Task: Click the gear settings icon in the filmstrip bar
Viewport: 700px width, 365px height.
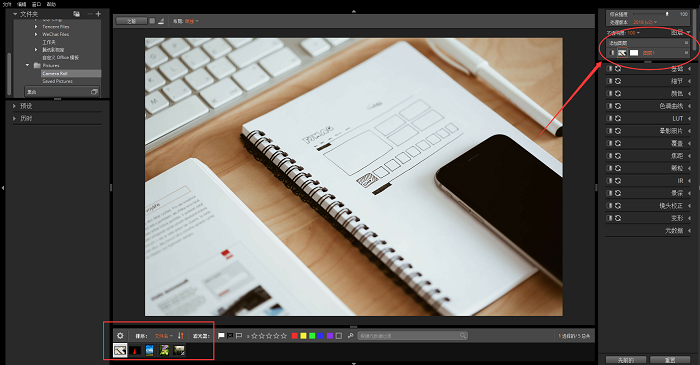Action: pos(120,336)
